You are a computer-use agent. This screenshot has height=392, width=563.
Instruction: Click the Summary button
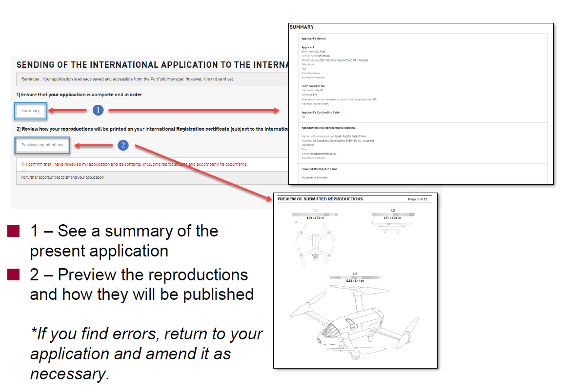tap(30, 111)
